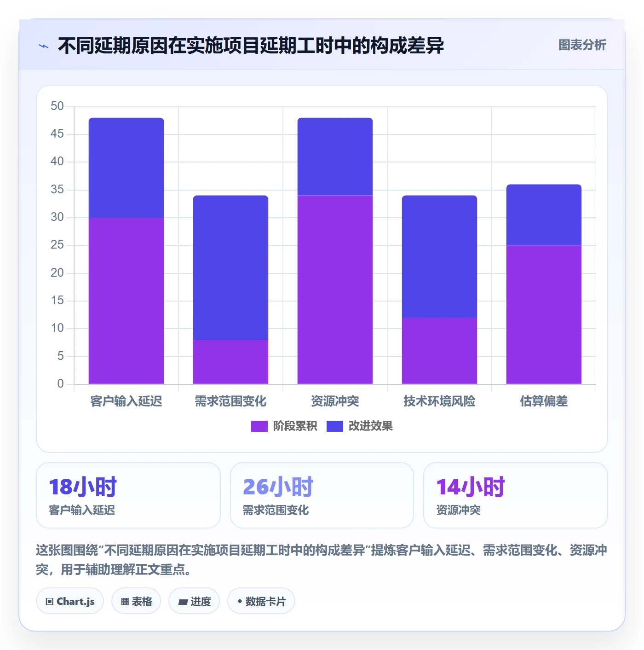
Task: Click the blue segment of 需求范围变化 bar
Action: coord(230,267)
